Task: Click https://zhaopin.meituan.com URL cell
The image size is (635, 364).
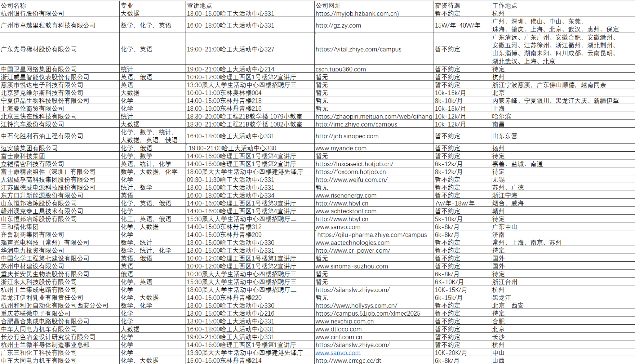Action: pos(374,117)
